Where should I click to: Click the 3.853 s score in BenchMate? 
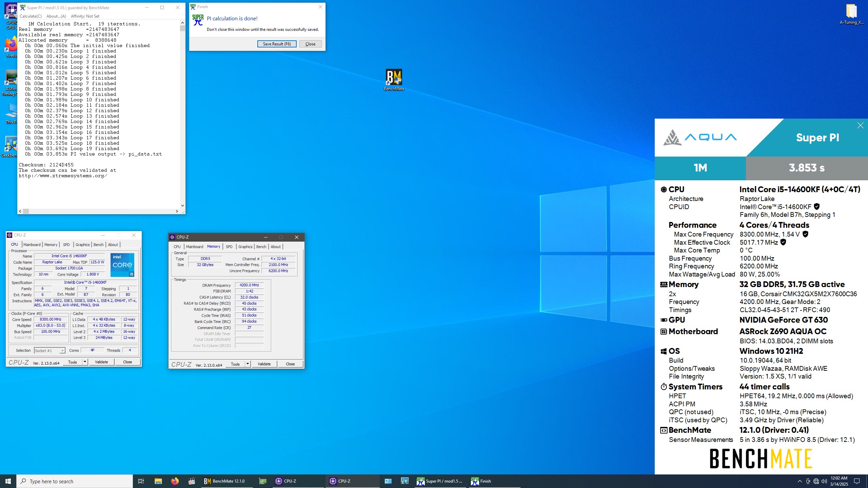807,168
